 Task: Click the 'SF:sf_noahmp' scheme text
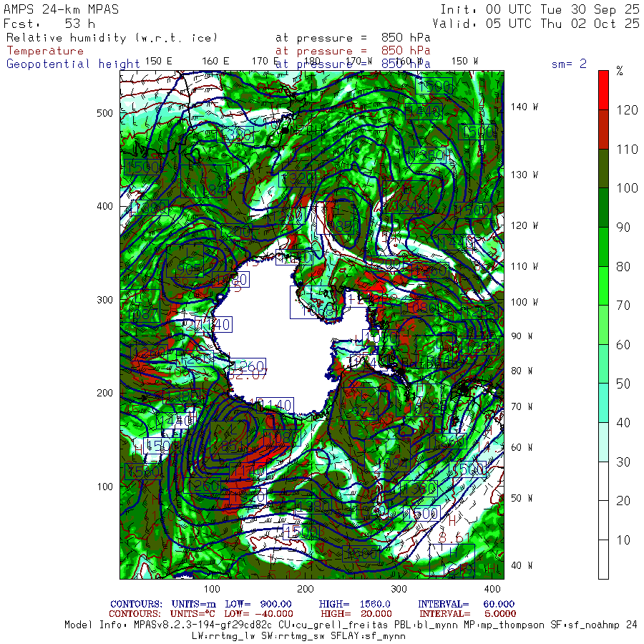point(585,625)
